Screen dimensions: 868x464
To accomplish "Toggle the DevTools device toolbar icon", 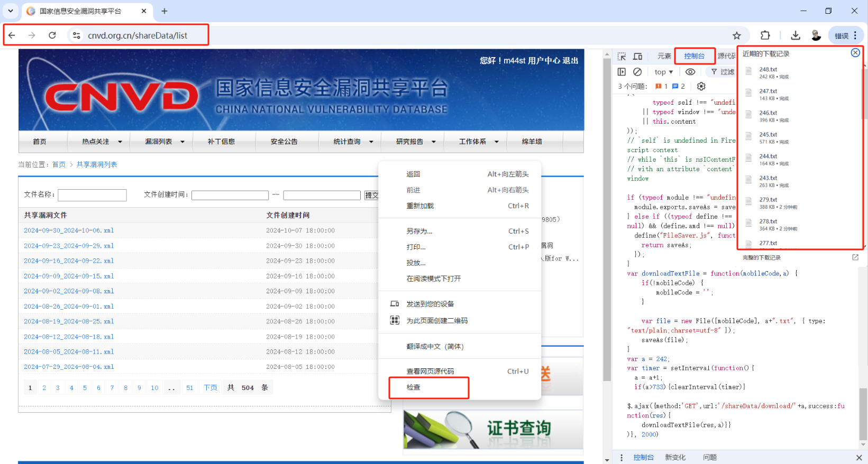I will (x=638, y=56).
